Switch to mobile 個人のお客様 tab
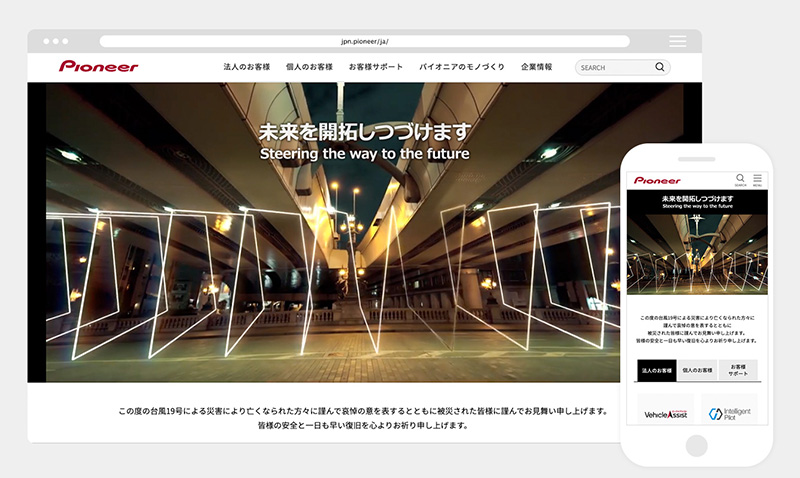This screenshot has width=800, height=478. click(697, 370)
